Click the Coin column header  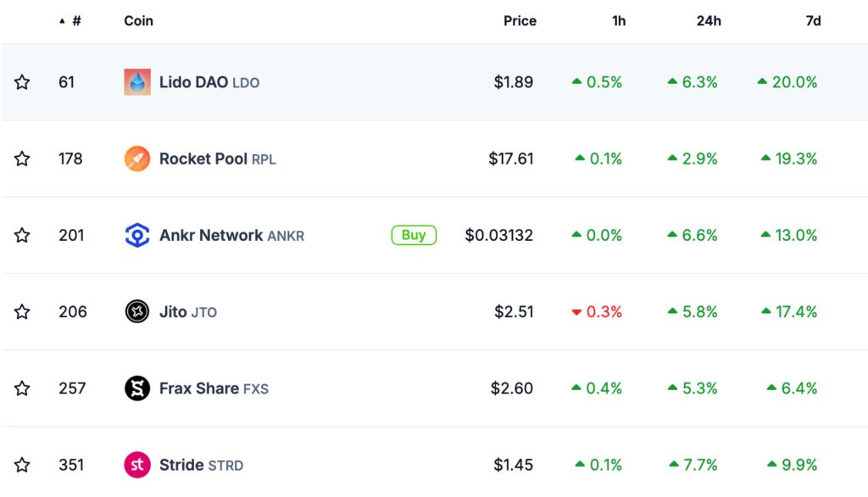[139, 20]
